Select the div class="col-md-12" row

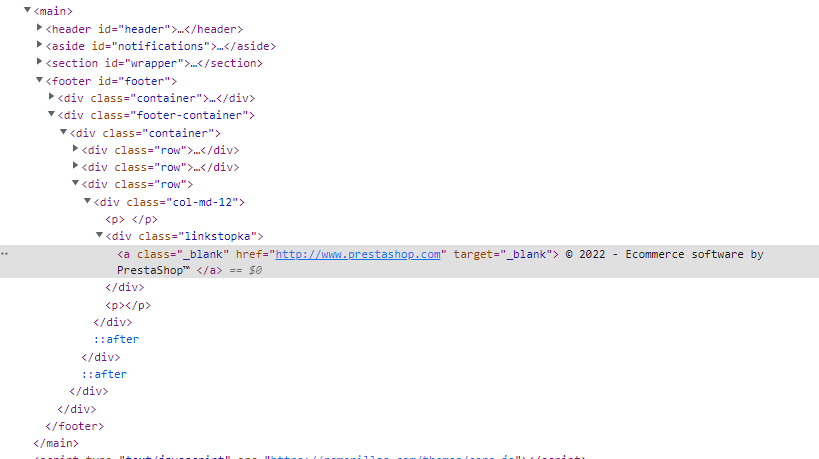(169, 203)
